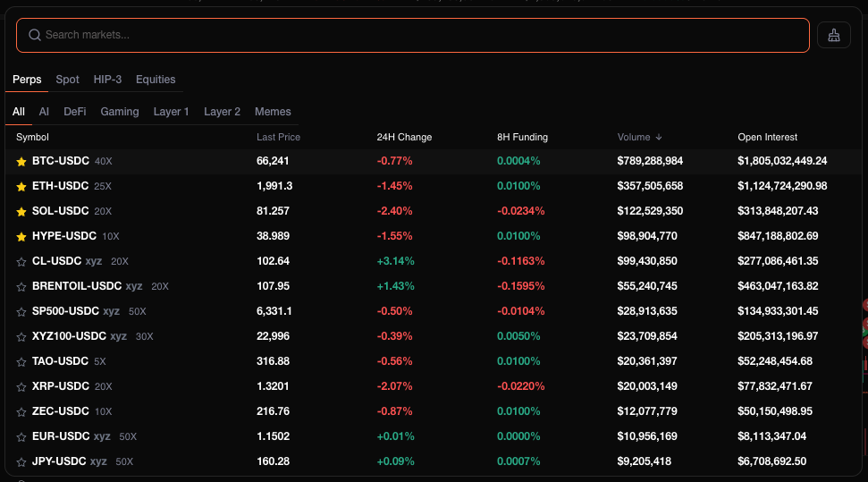Click the broom icon beside the search bar
This screenshot has height=482, width=868.
point(833,35)
